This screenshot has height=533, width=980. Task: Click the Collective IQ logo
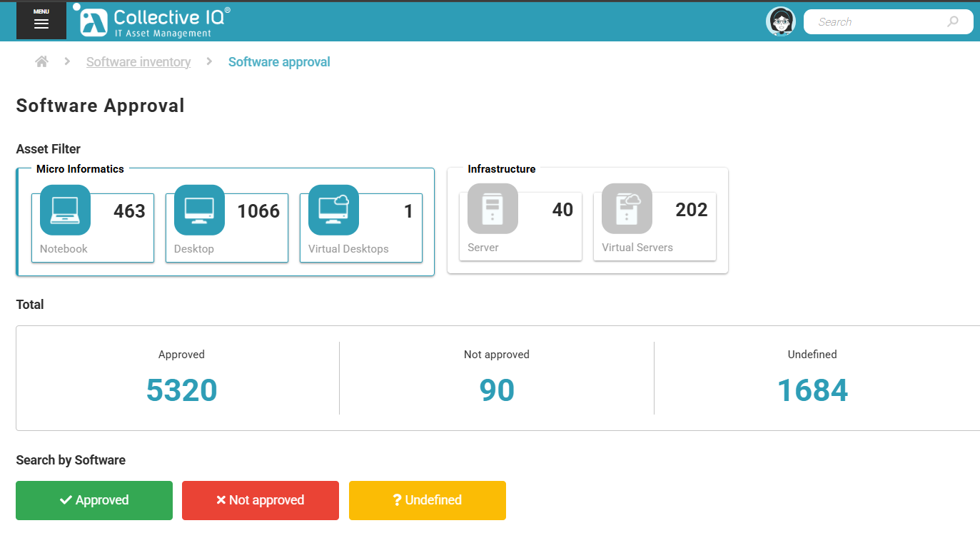click(151, 20)
